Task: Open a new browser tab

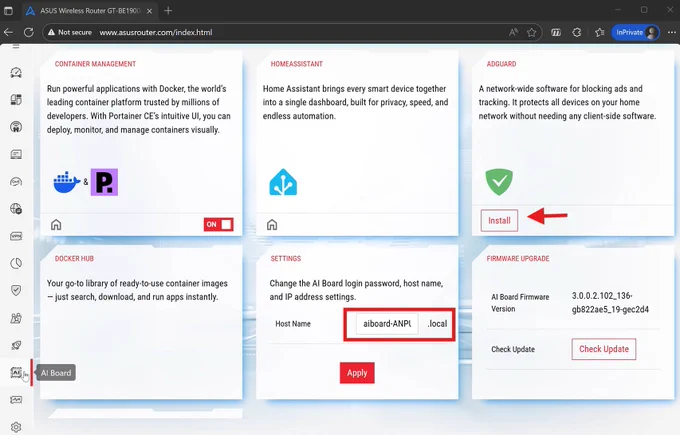Action: coord(168,10)
